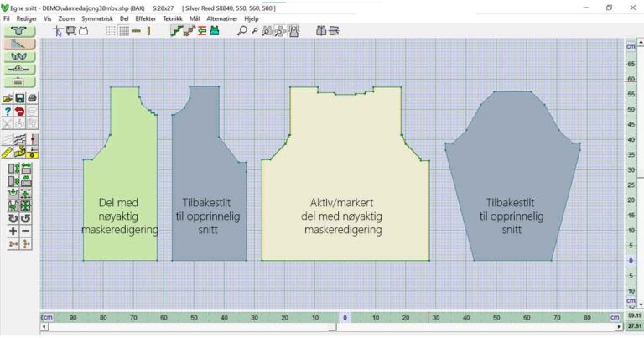This screenshot has height=338, width=644.
Task: Click the open folder icon
Action: click(x=8, y=98)
